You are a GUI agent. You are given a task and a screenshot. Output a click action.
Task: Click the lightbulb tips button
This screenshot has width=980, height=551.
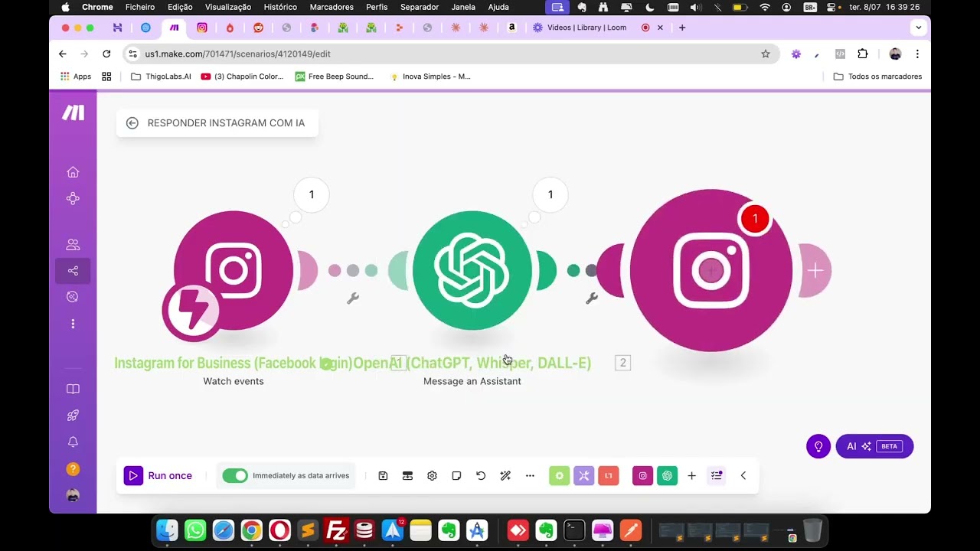coord(818,446)
